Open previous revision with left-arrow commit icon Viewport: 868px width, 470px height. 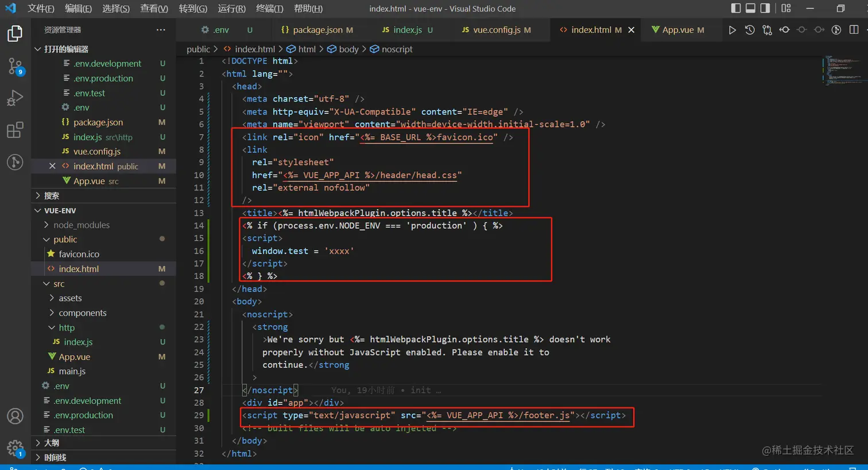tap(784, 30)
